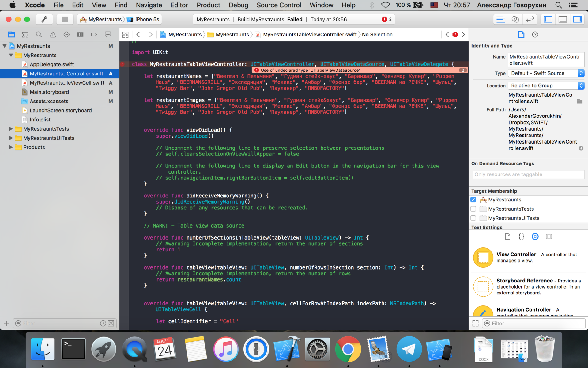This screenshot has width=588, height=368.
Task: Open the Location dropdown
Action: tap(546, 86)
